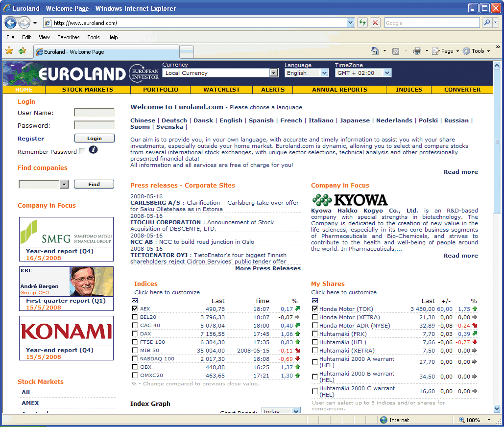
Task: Open the TimeZone dropdown
Action: [x=387, y=73]
